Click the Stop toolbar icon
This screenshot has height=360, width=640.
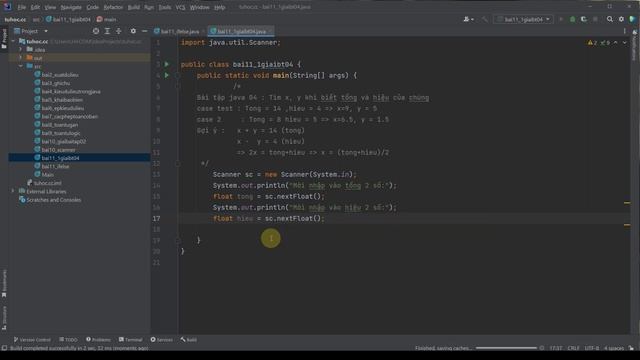point(595,19)
